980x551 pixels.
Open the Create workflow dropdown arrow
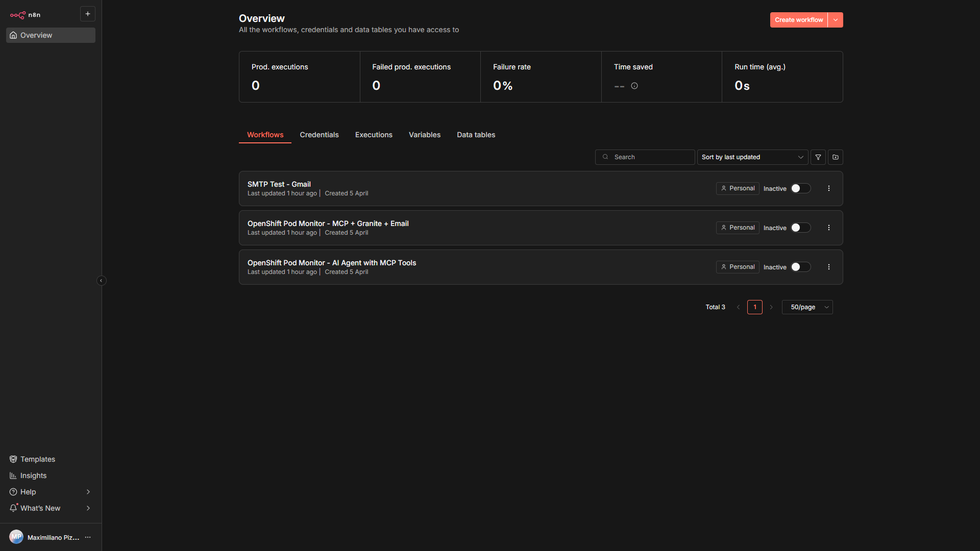[x=835, y=19]
